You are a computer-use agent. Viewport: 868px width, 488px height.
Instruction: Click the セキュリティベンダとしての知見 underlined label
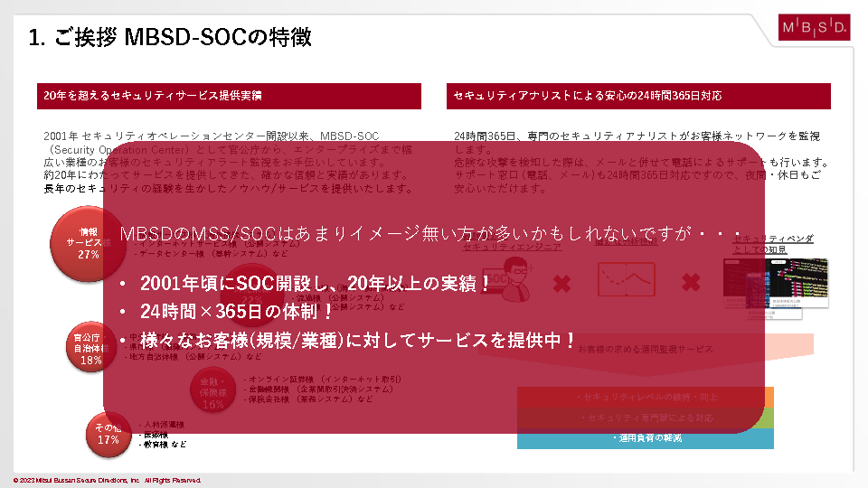(x=773, y=243)
